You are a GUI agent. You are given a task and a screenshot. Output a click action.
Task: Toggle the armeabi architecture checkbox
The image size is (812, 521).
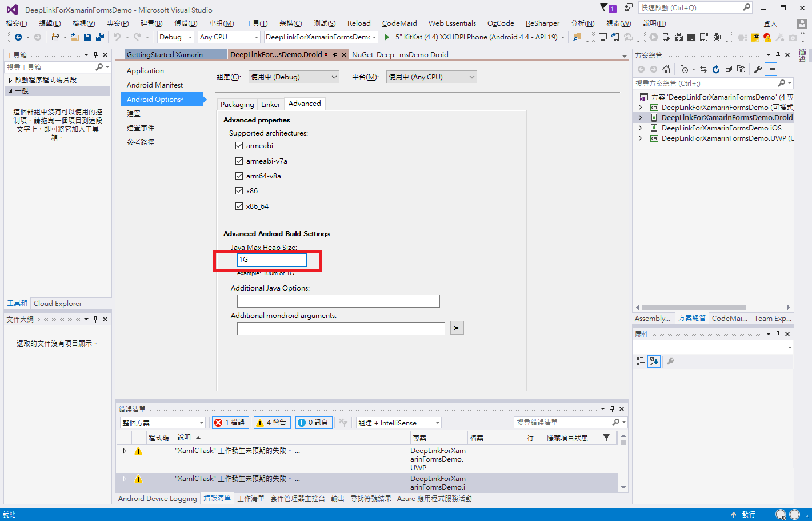click(x=239, y=146)
